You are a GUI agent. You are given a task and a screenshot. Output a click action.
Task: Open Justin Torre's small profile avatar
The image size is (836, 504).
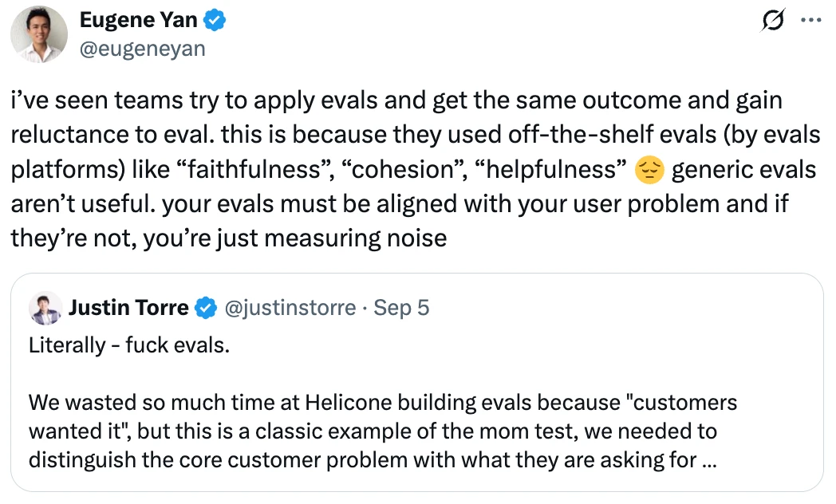coord(45,308)
